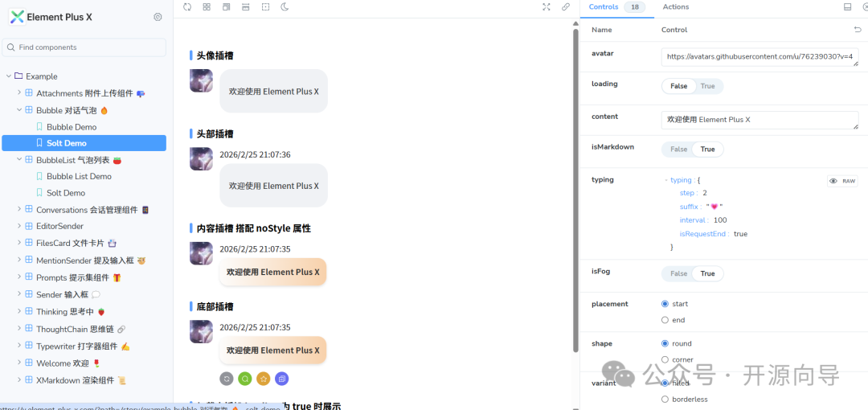Edit typing interval value 100
This screenshot has width=868, height=410.
coord(720,220)
